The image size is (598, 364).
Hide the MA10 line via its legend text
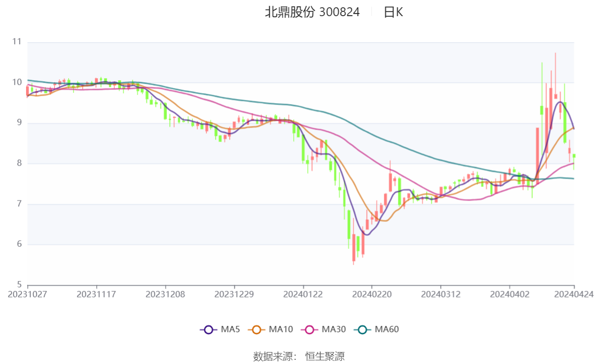281,330
